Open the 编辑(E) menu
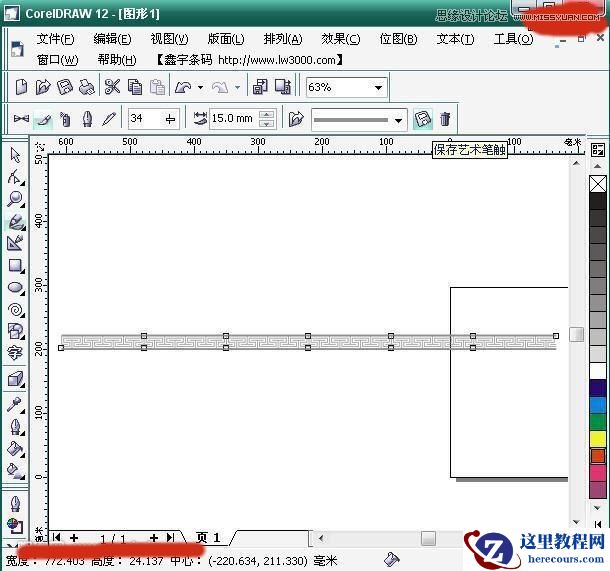Viewport: 610px width, 571px height. pos(112,39)
